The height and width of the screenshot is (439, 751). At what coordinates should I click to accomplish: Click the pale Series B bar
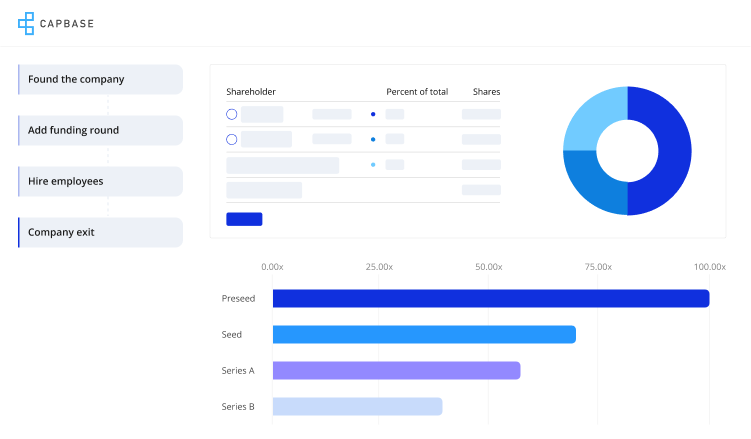tap(357, 407)
